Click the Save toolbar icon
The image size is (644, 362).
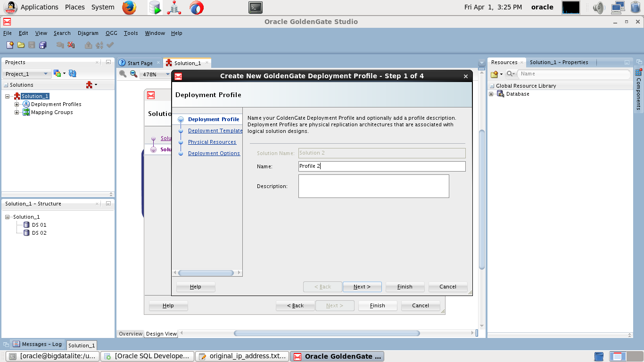(32, 45)
